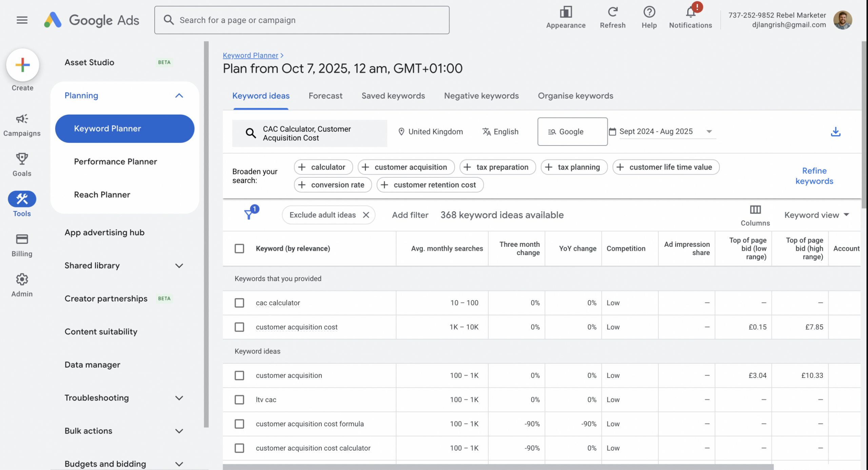Tick checkbox for cac calculator keyword

[x=239, y=303]
